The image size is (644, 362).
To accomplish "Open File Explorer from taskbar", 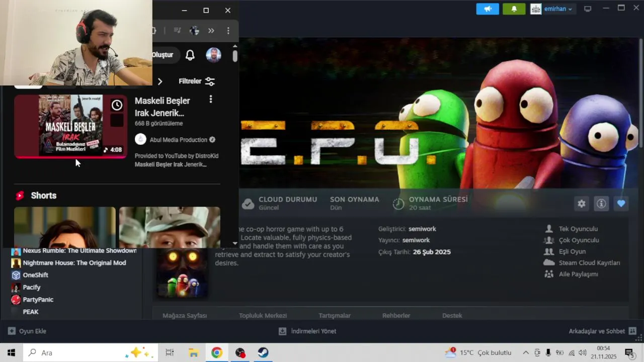I will click(x=194, y=352).
